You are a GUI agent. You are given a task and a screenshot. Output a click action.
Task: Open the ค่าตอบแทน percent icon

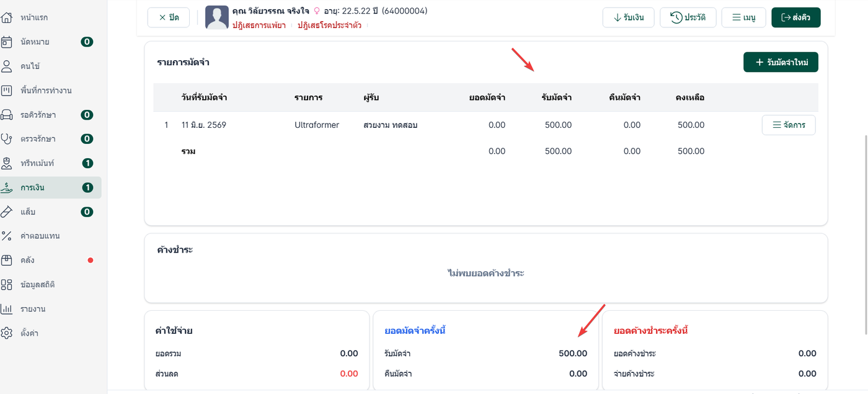point(7,236)
